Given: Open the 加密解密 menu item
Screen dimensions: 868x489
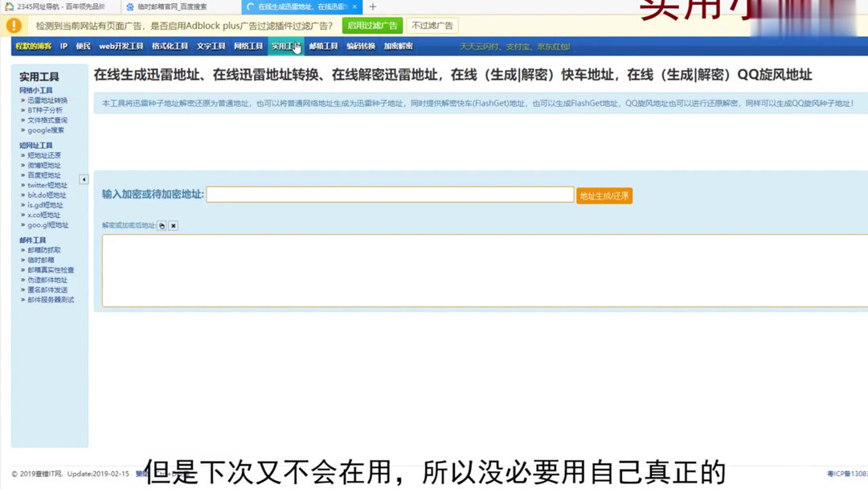Looking at the screenshot, I should point(398,46).
